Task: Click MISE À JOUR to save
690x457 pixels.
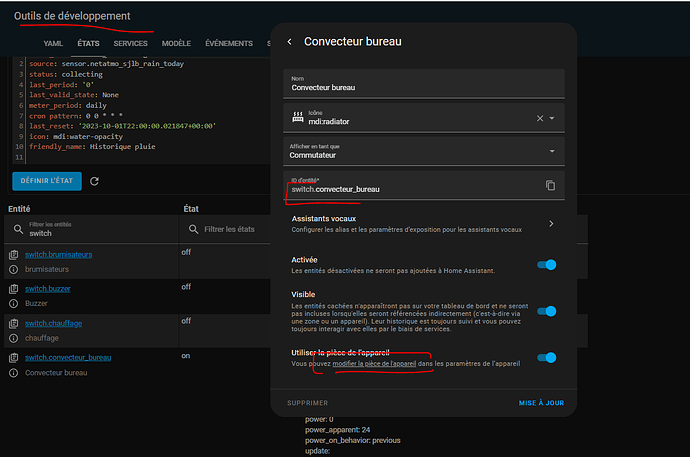Action: point(541,403)
